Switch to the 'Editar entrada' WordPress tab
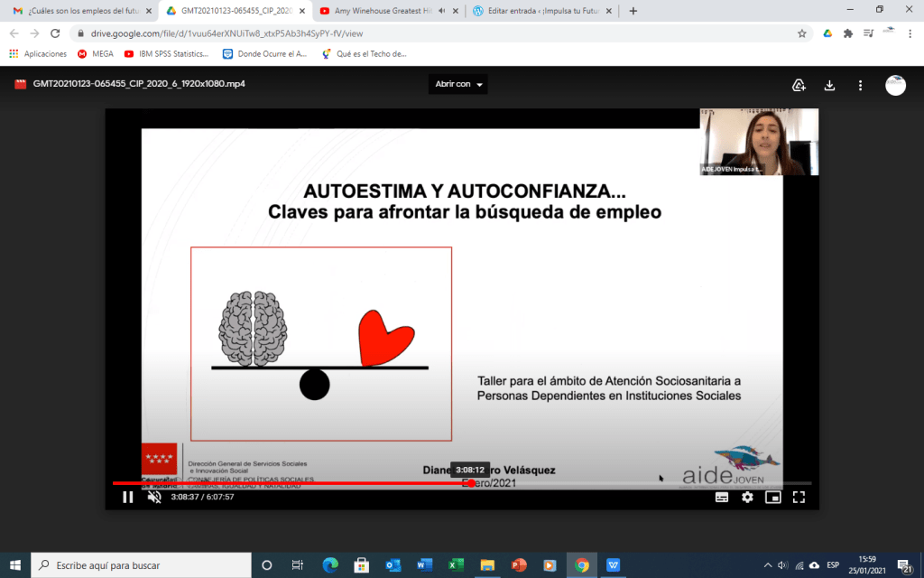This screenshot has height=578, width=924. pyautogui.click(x=538, y=11)
